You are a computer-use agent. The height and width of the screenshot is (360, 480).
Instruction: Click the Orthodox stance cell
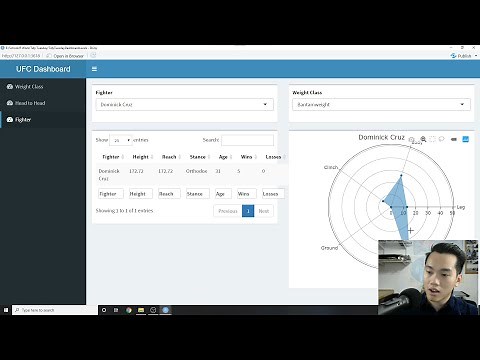point(196,171)
